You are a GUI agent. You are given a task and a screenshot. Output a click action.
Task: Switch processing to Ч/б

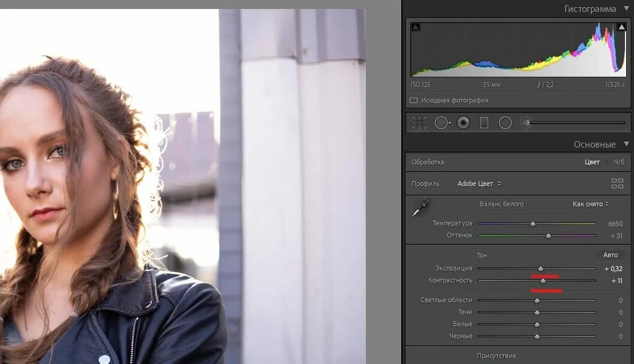[x=619, y=162]
